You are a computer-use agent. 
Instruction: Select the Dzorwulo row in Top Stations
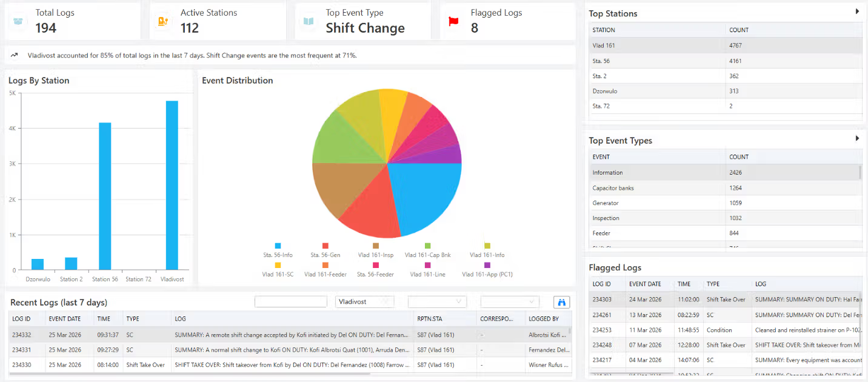pyautogui.click(x=725, y=91)
